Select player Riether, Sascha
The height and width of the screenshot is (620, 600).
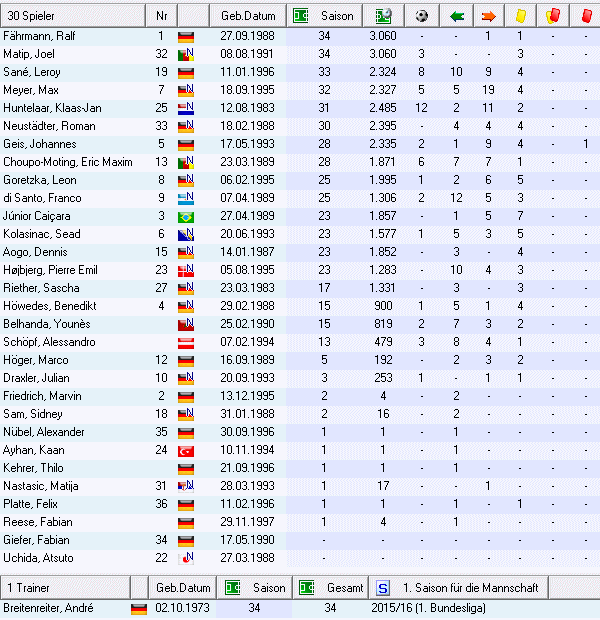click(x=42, y=288)
